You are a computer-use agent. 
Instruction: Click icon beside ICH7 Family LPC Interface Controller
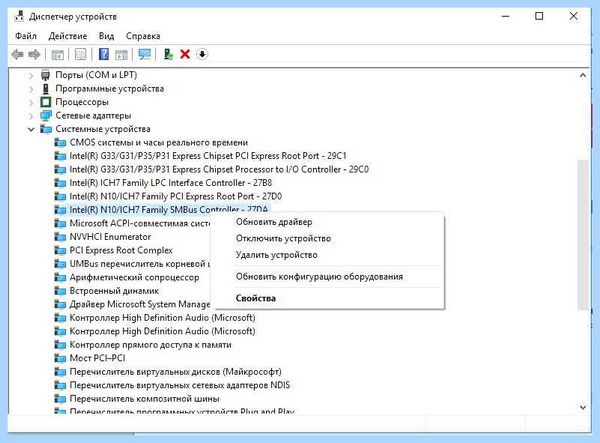(x=60, y=183)
